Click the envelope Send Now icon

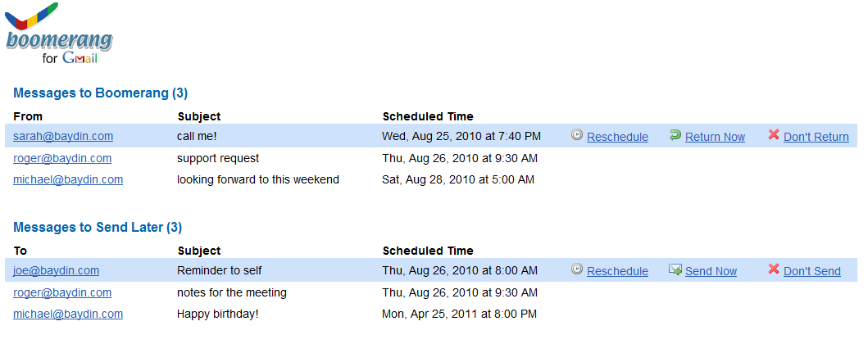coord(675,269)
